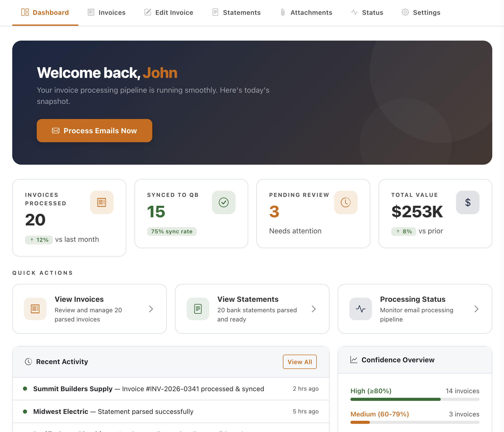The height and width of the screenshot is (432, 504).
Task: Go to the Edit Invoice tab
Action: click(169, 13)
